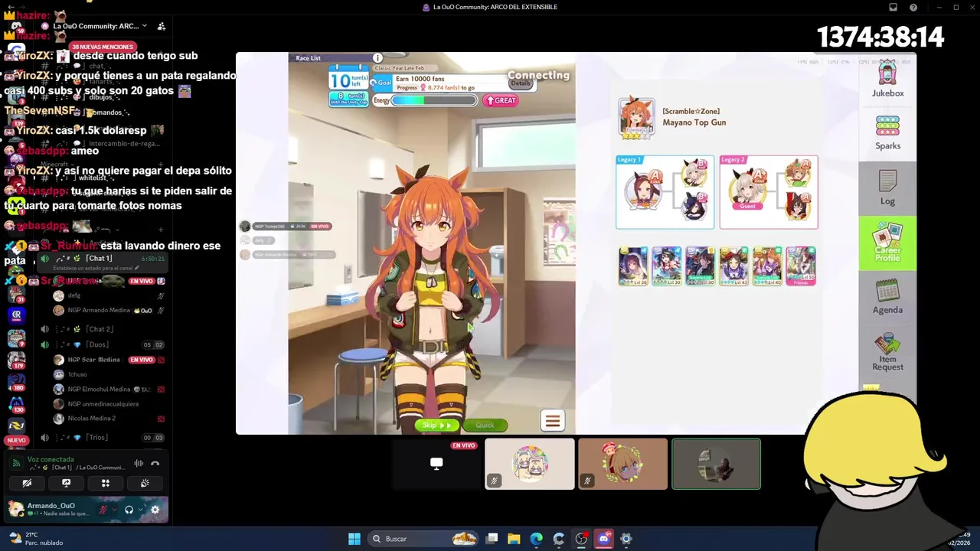The image size is (980, 551).
Task: Click the pink GREAT mood indicator
Action: (x=501, y=100)
